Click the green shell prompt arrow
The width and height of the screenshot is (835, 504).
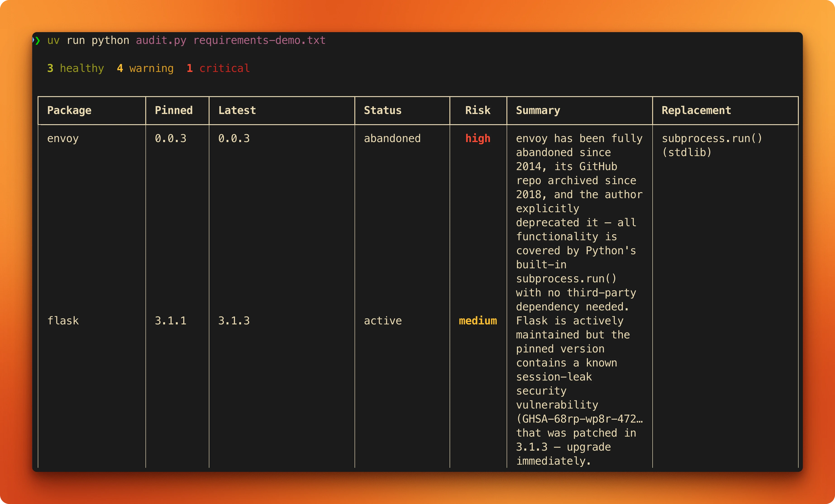(37, 40)
